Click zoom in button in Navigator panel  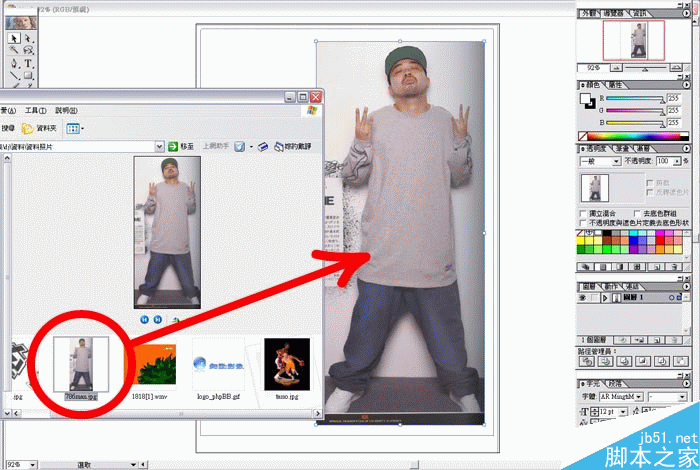click(x=676, y=68)
